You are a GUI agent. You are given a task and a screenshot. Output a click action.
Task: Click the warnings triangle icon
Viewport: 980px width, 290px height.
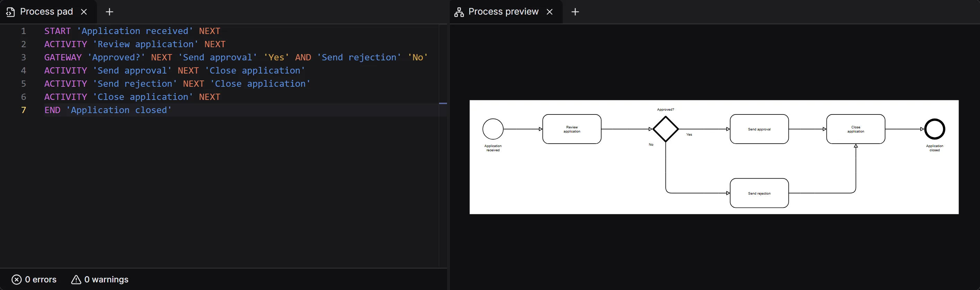click(76, 280)
